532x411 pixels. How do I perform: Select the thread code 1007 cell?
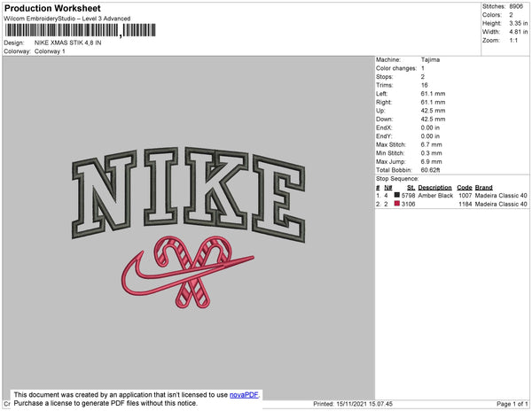(465, 196)
